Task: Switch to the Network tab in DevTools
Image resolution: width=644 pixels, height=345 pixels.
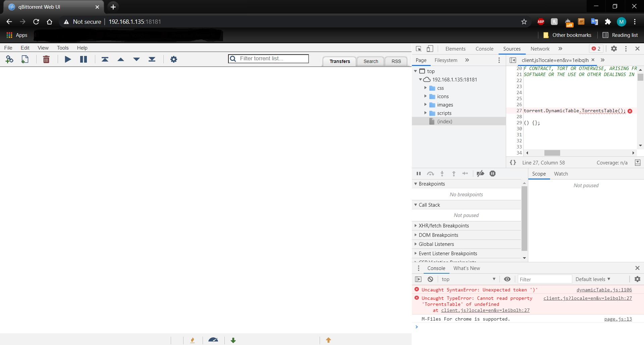Action: [540, 49]
